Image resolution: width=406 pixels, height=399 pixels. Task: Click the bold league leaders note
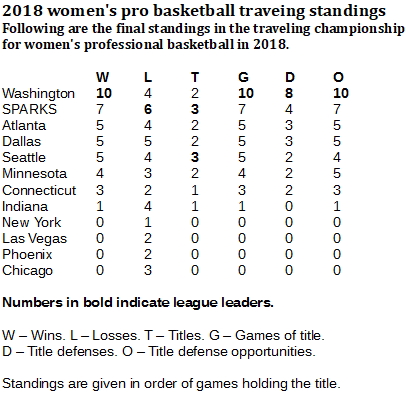coord(138,303)
